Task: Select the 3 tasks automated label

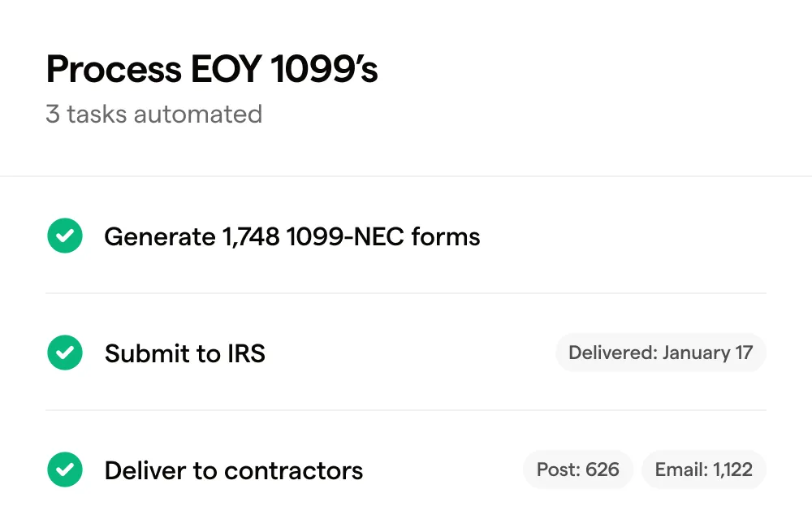Action: 154,114
